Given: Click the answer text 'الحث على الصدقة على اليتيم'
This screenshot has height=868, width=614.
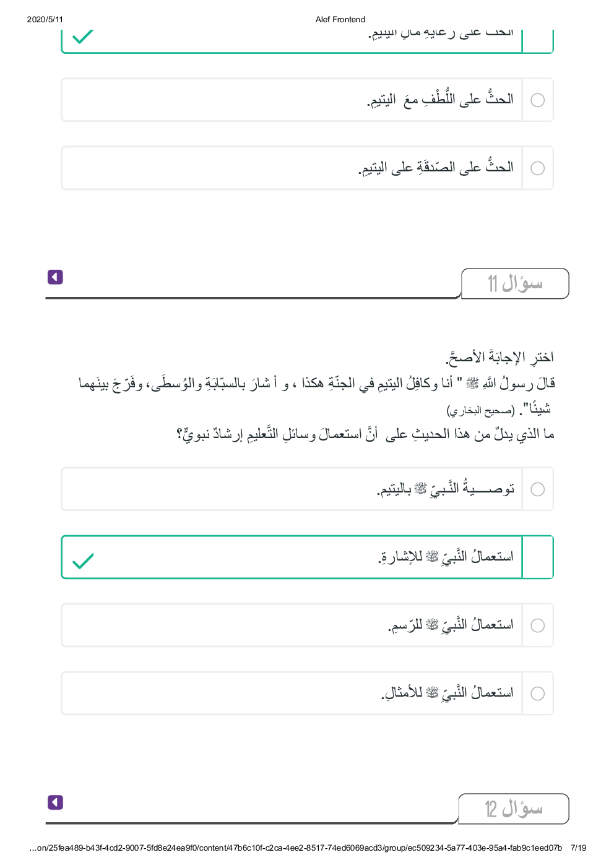Looking at the screenshot, I should 436,168.
